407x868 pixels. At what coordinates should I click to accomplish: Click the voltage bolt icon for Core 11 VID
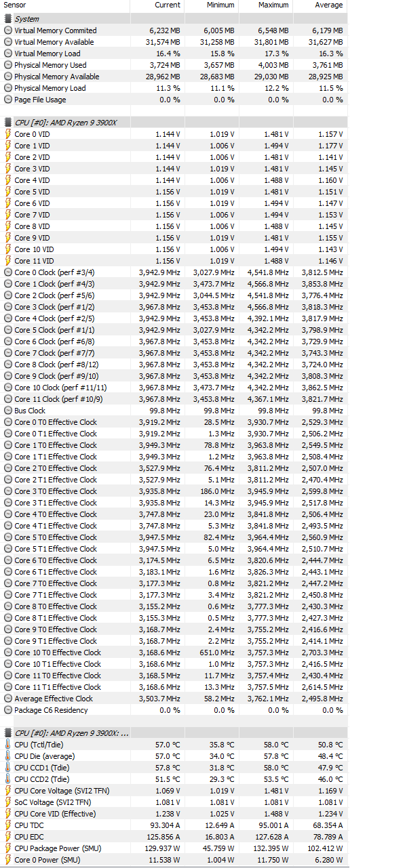8,261
